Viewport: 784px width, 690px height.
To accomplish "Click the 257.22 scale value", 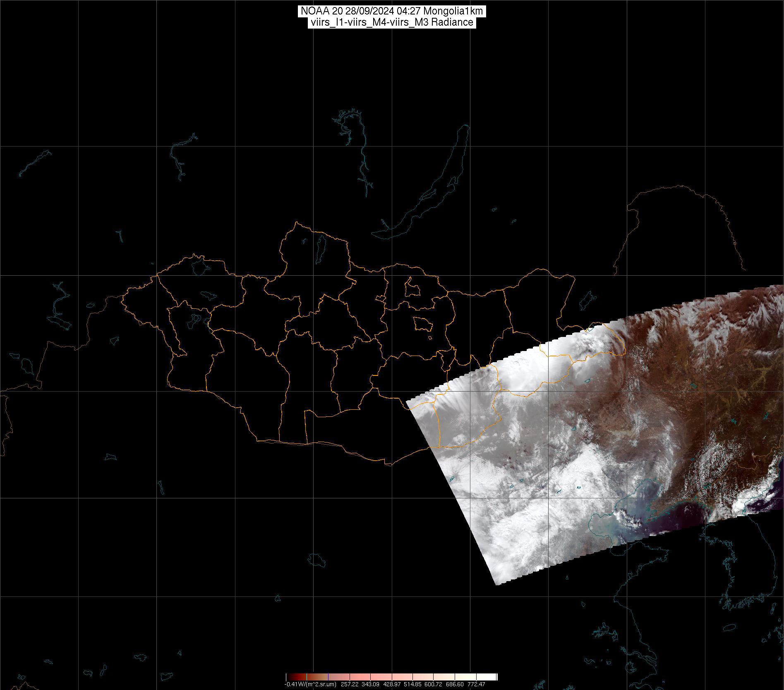I will tap(349, 684).
